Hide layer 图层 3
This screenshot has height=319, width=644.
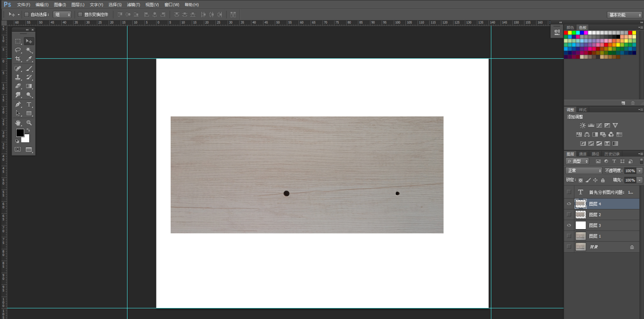(569, 225)
